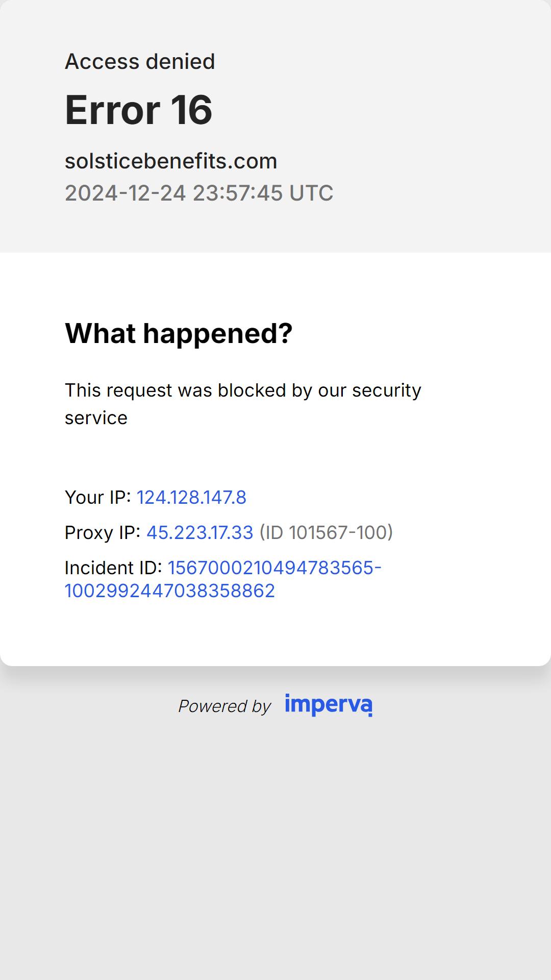Click the blocked by security service message
The height and width of the screenshot is (980, 551).
243,404
